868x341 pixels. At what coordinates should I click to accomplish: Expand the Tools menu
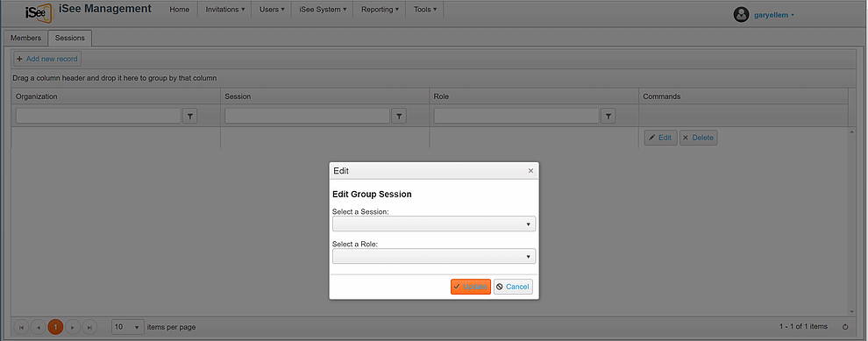(425, 10)
